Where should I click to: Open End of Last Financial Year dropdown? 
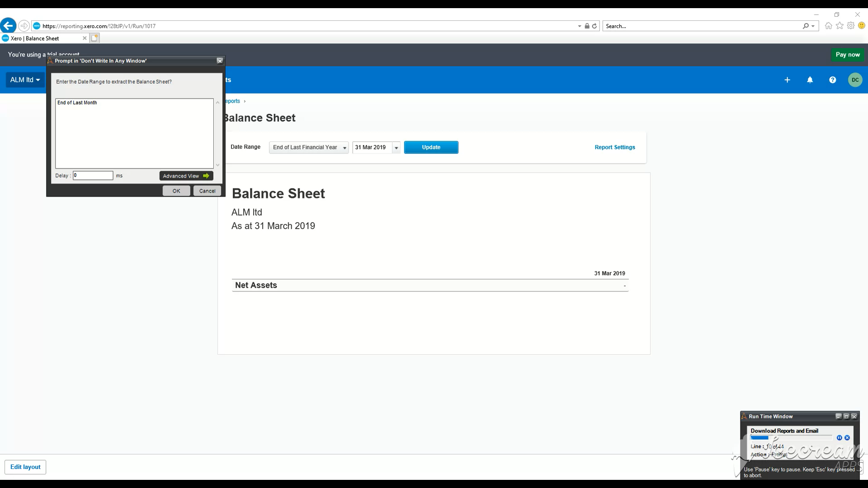point(309,147)
